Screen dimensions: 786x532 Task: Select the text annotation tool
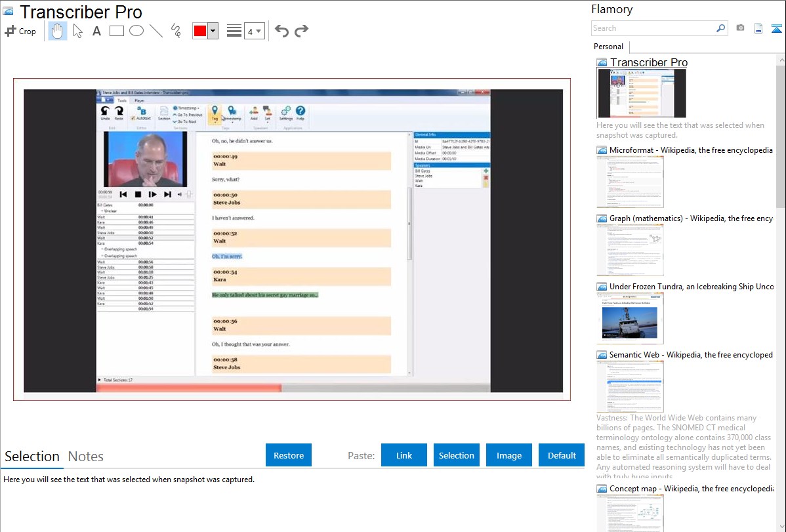click(96, 31)
